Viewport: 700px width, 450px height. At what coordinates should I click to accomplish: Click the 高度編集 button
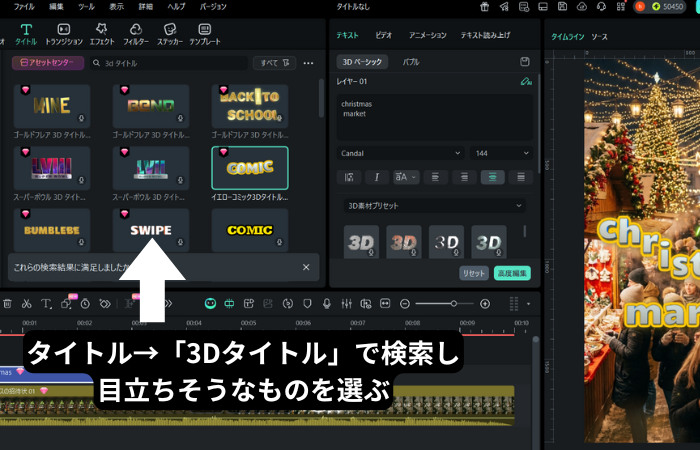click(x=512, y=273)
